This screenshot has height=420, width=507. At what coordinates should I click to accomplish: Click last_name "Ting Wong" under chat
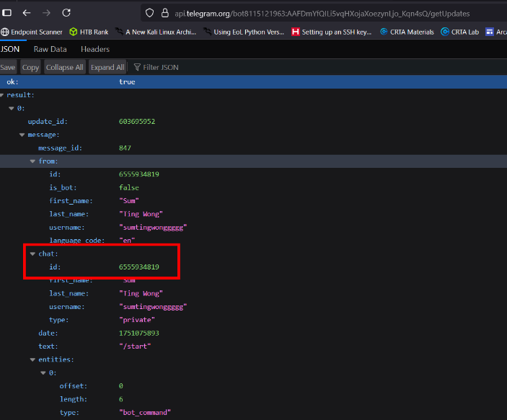[141, 294]
